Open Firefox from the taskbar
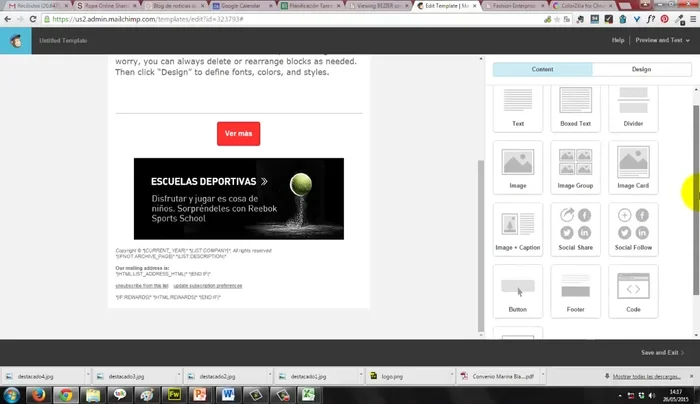 pos(38,395)
